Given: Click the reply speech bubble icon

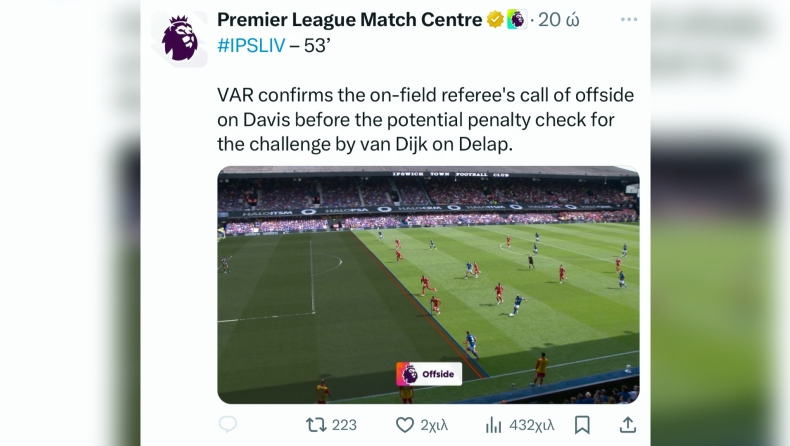Looking at the screenshot, I should click(x=228, y=425).
